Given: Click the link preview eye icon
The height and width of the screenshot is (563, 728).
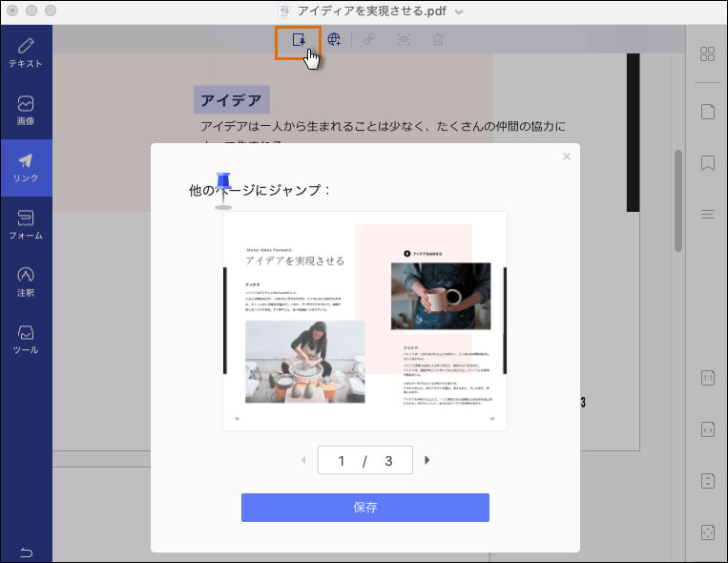Looking at the screenshot, I should [404, 40].
